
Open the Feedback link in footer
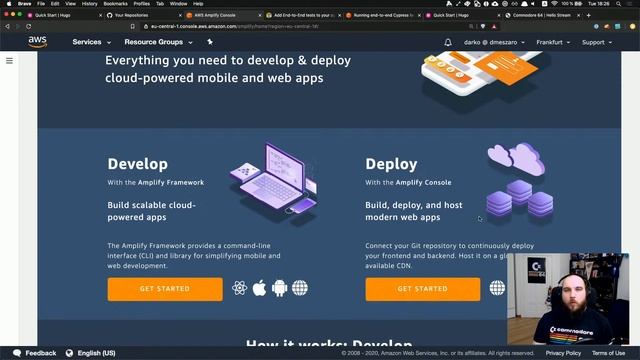pyautogui.click(x=41, y=353)
